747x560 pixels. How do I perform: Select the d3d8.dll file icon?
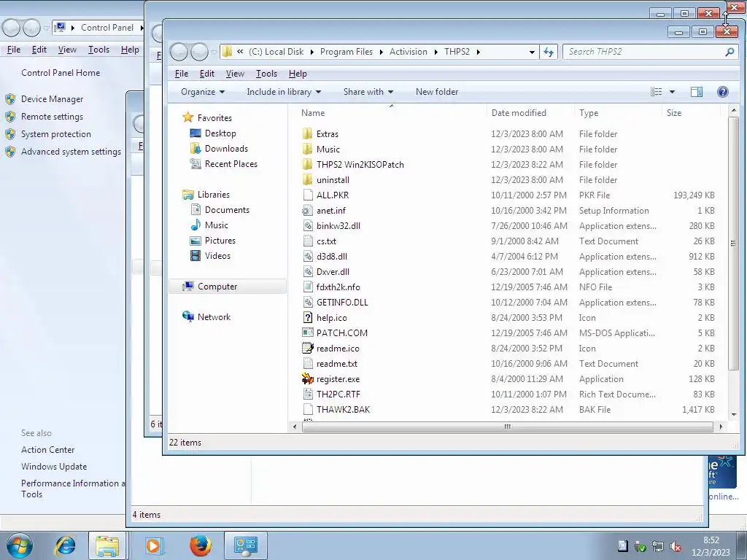(308, 256)
